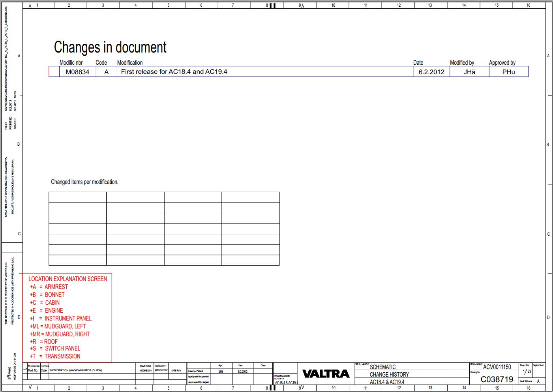Select the "+A = ARMREST" line
Viewport: 553px width, 392px height.
[x=49, y=287]
